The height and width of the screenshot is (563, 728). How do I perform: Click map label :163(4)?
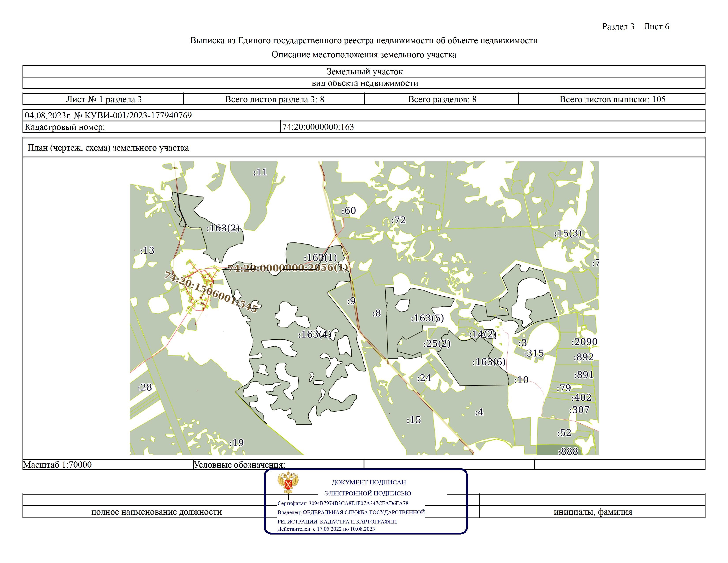click(x=315, y=334)
